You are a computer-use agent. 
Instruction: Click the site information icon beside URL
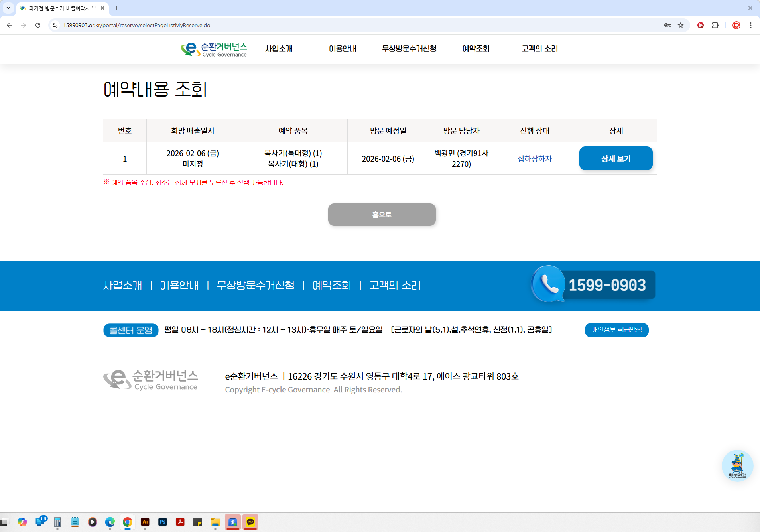(x=55, y=25)
